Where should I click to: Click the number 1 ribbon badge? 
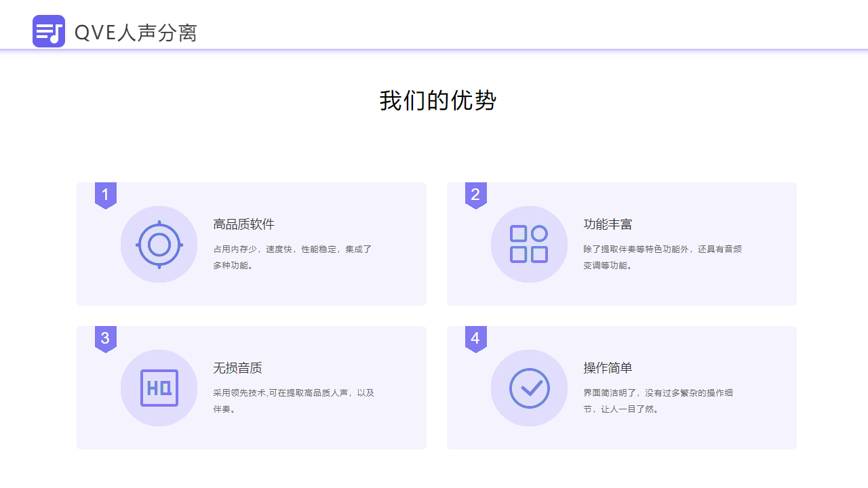pos(106,195)
